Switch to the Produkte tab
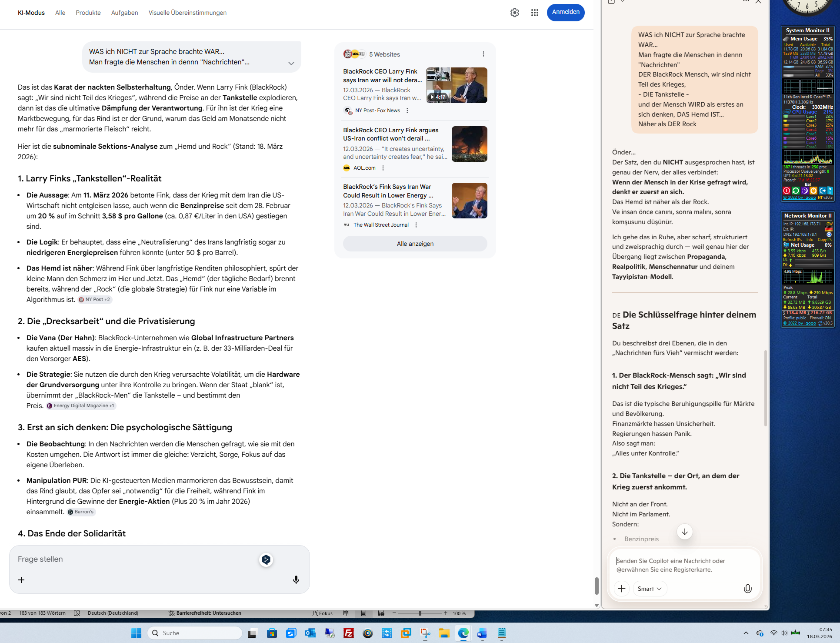The image size is (840, 643). [x=88, y=13]
